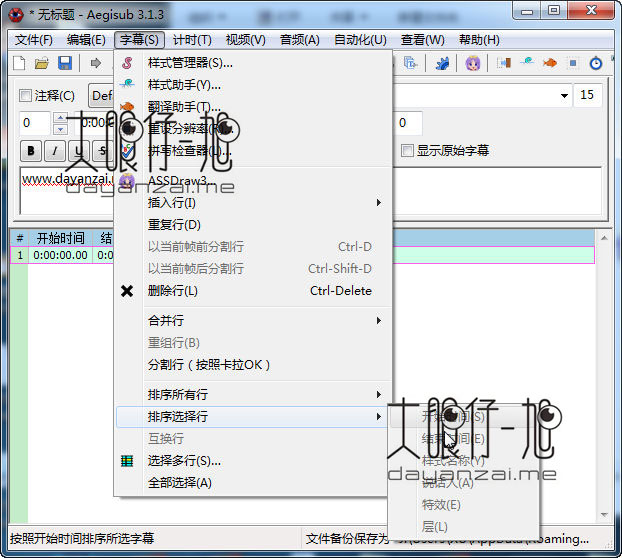
Task: Click the effect field showing 15
Action: [x=587, y=95]
